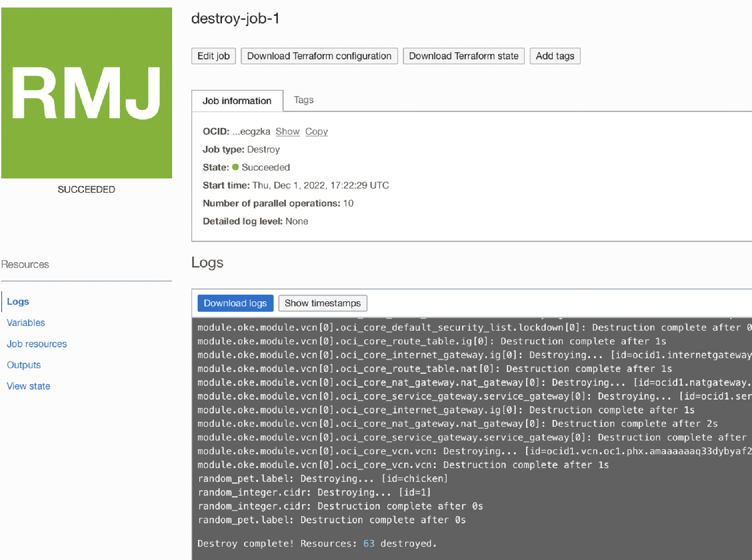The image size is (752, 560).
Task: Click the destroy-job-1 page title
Action: coord(236,18)
